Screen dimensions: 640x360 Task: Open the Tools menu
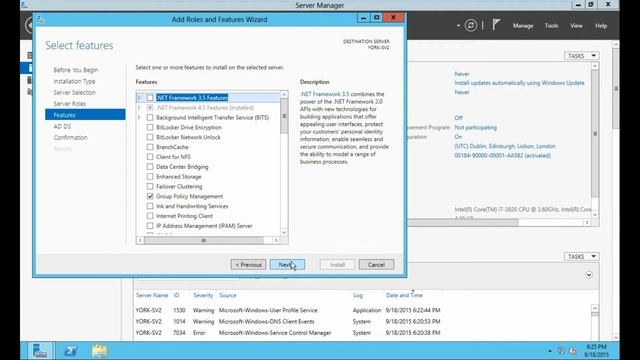(x=551, y=26)
